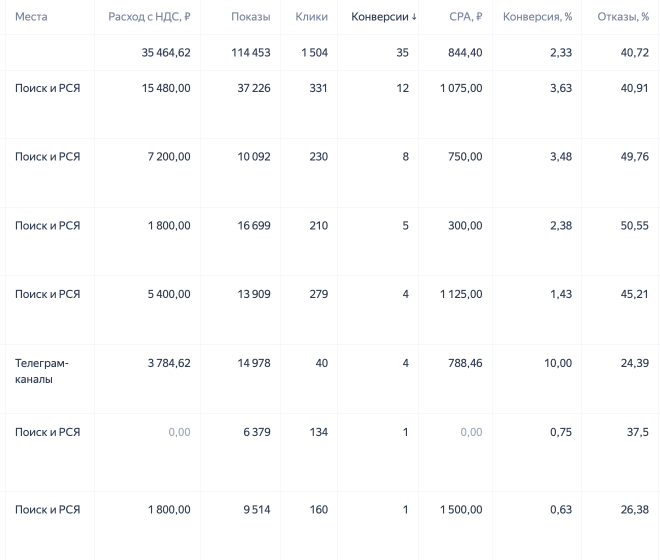
Task: Sort by Клики column header
Action: pyautogui.click(x=311, y=17)
